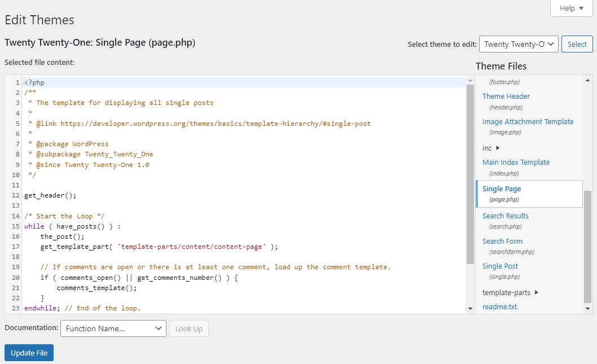597x364 pixels.
Task: Select the currently active Single Page file
Action: [501, 188]
